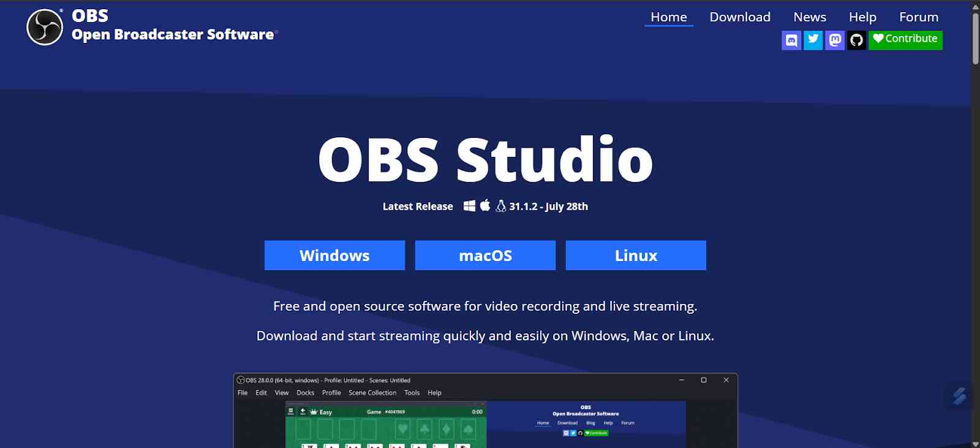Download OBS Studio for Linux

(636, 256)
